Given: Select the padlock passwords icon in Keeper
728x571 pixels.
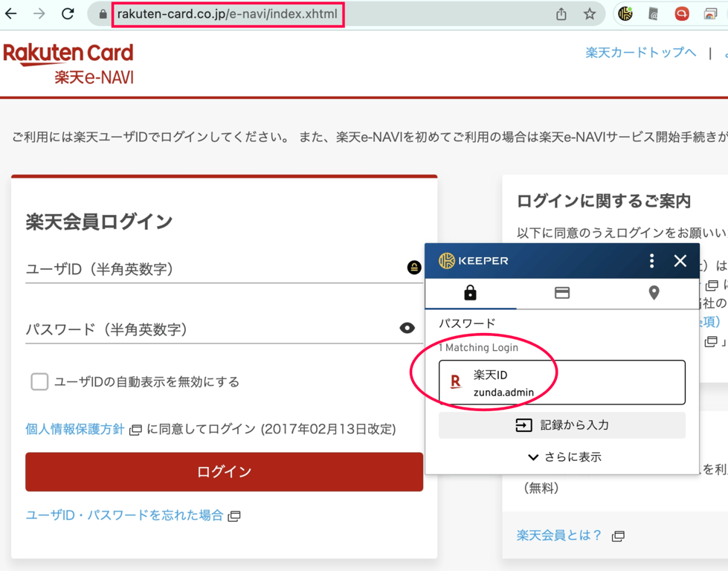Looking at the screenshot, I should 471,293.
